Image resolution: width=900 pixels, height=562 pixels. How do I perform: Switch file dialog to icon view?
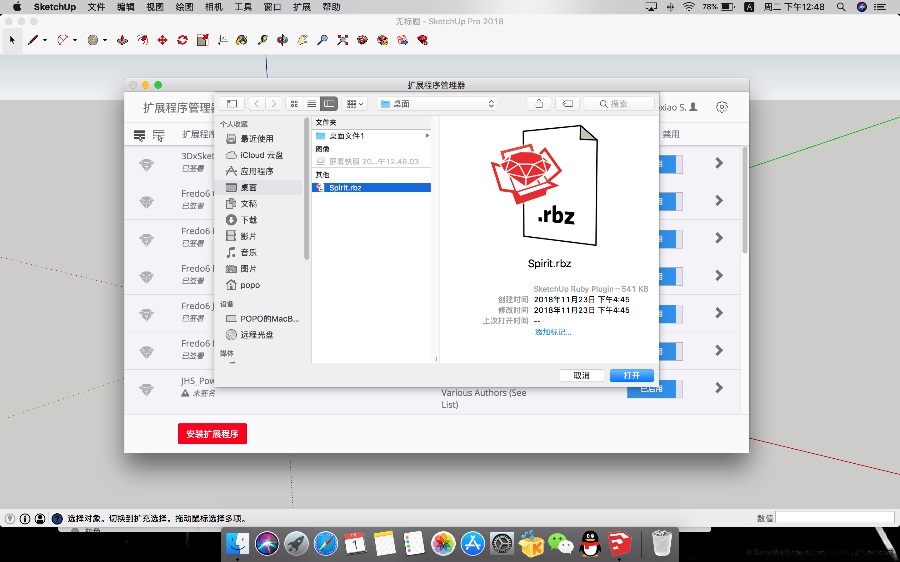click(x=294, y=103)
